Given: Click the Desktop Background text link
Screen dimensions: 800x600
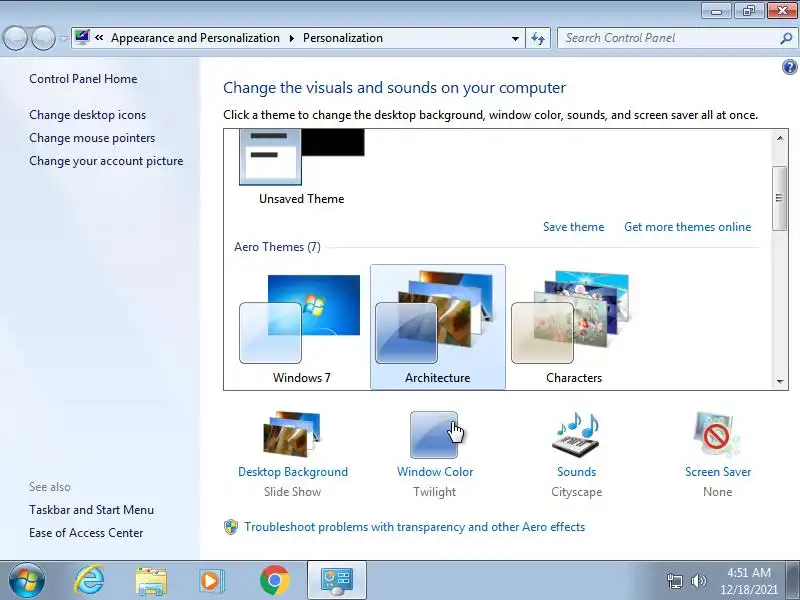Looking at the screenshot, I should (293, 472).
